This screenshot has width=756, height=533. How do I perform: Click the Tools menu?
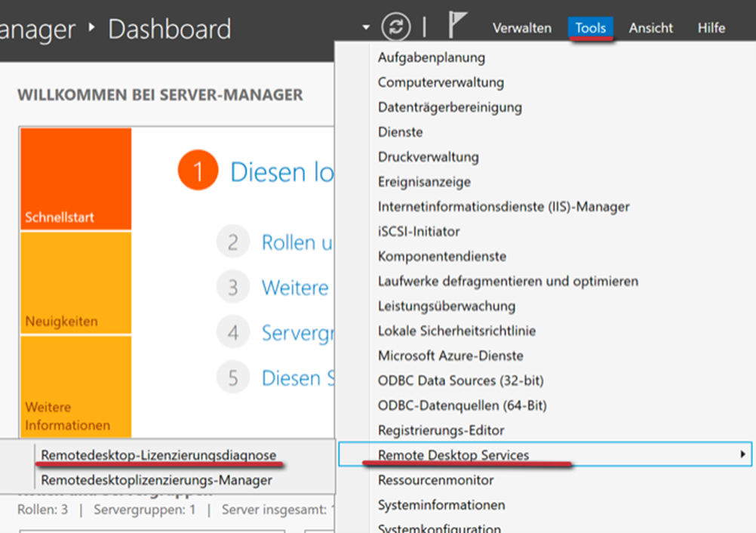590,28
